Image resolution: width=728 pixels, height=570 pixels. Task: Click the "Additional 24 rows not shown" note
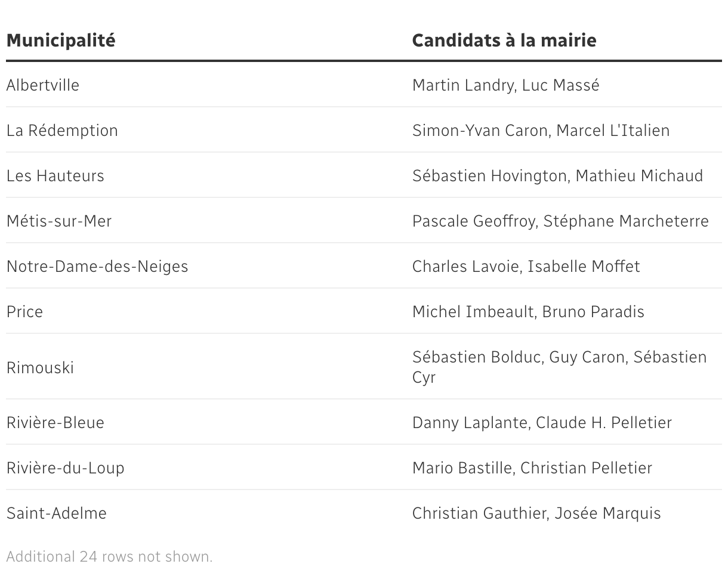pyautogui.click(x=110, y=557)
